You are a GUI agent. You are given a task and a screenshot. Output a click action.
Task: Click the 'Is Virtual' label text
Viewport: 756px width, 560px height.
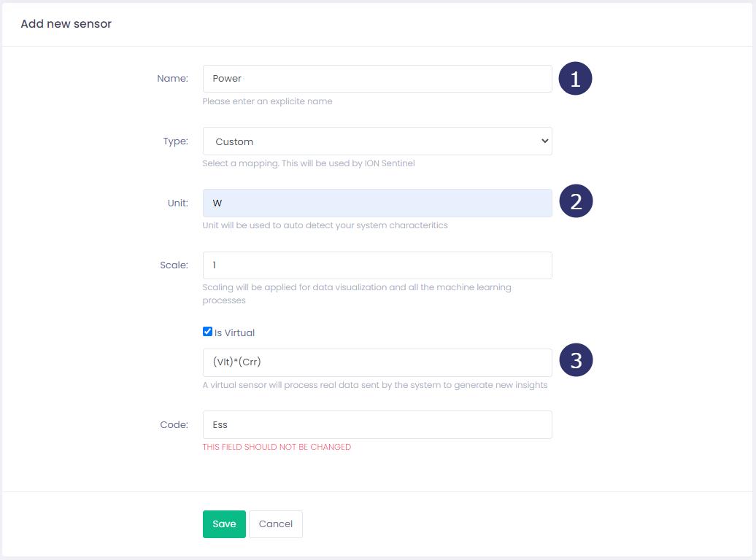234,332
